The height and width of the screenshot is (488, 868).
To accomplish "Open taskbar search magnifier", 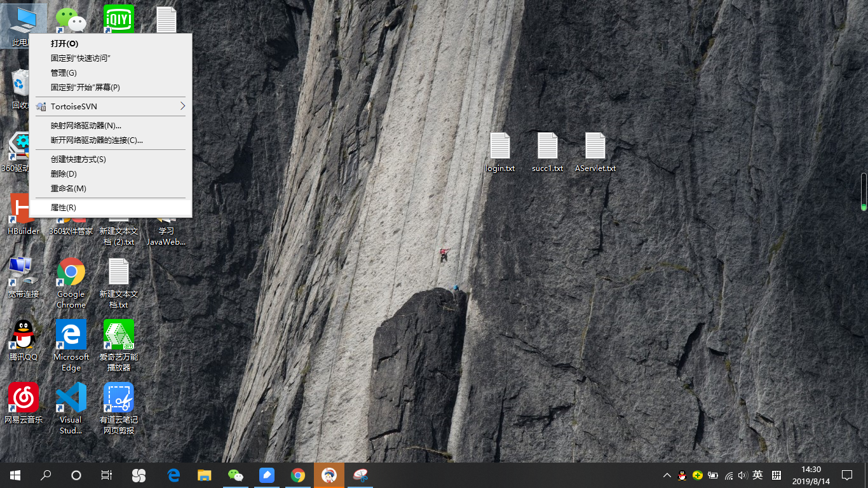I will click(x=46, y=475).
